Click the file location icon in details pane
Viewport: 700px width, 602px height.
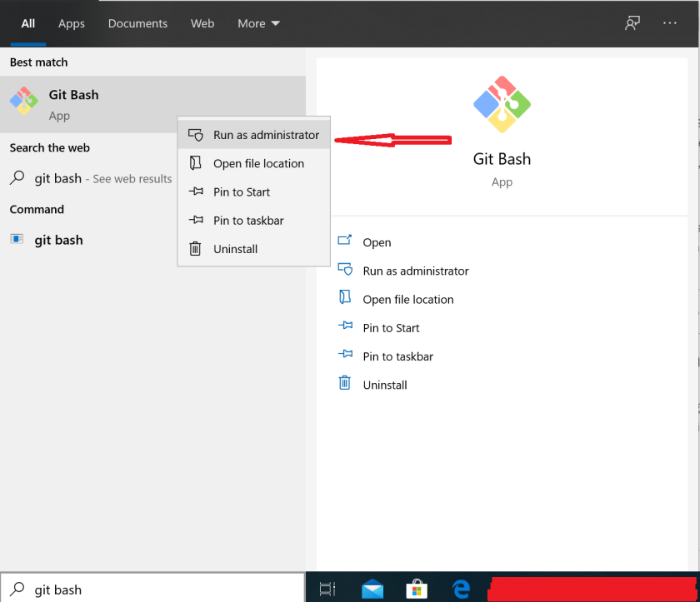[345, 297]
